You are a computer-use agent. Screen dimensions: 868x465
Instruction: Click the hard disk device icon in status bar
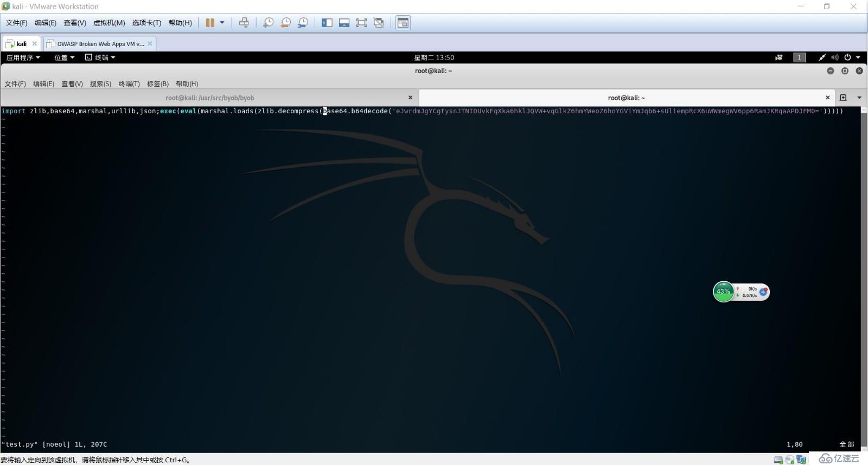tap(778, 460)
